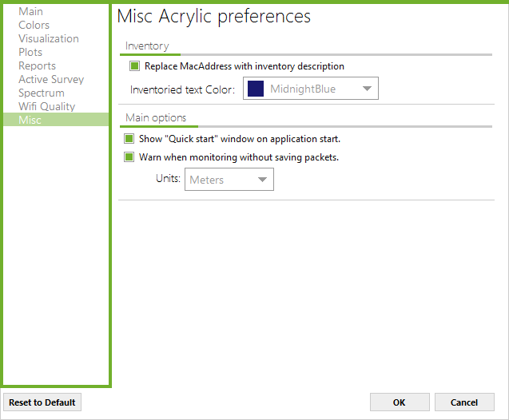Screen dimensions: 509x420
Task: Click the MidnightBlue color name text
Action: click(303, 89)
